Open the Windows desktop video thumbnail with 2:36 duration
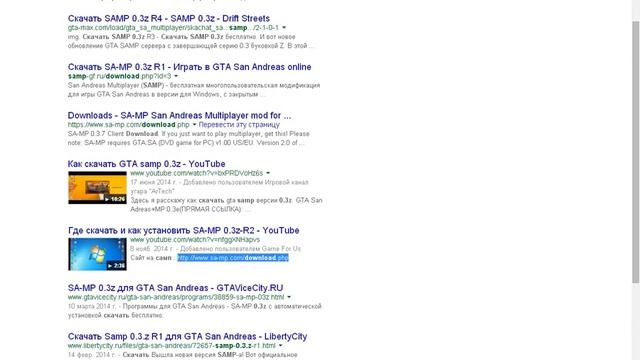The width and height of the screenshot is (640, 360). click(97, 254)
